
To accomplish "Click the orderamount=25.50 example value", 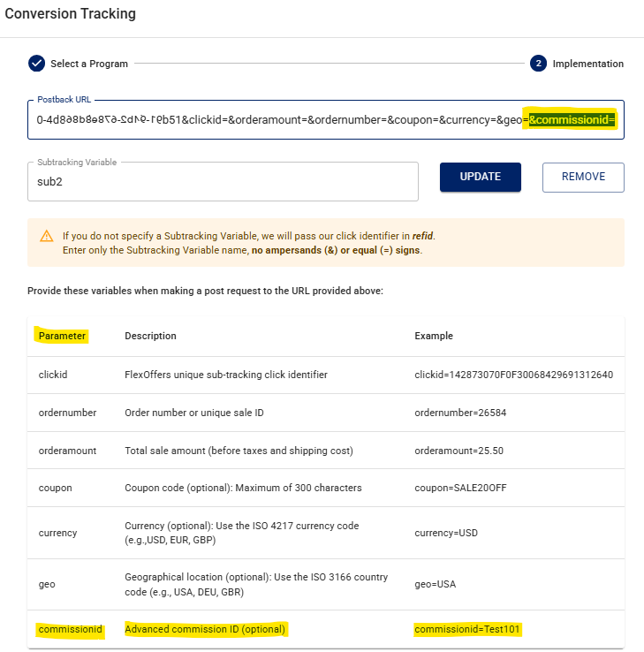I will [459, 451].
